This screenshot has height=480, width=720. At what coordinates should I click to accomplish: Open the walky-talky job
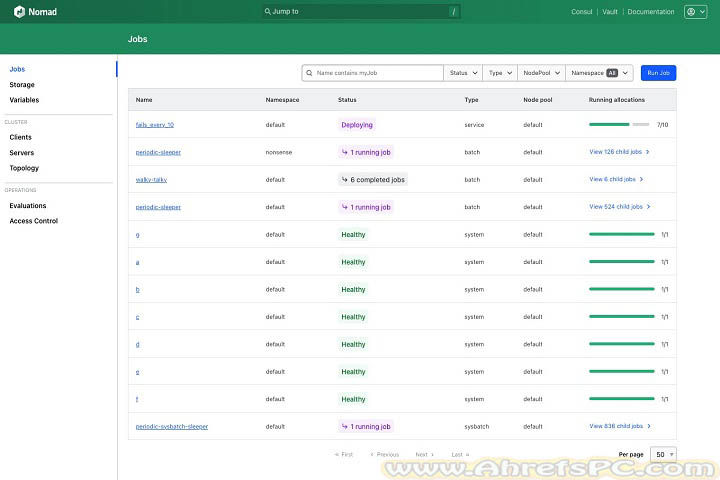pos(152,180)
